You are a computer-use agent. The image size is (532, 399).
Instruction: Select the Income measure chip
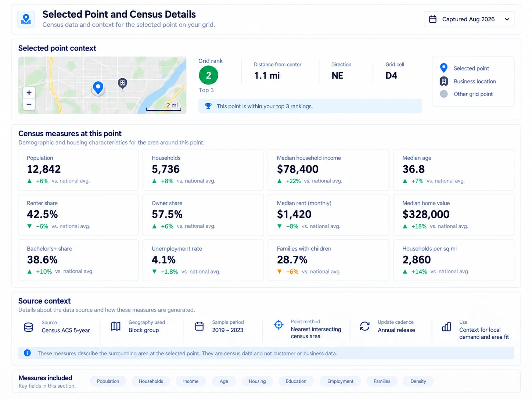pyautogui.click(x=191, y=381)
